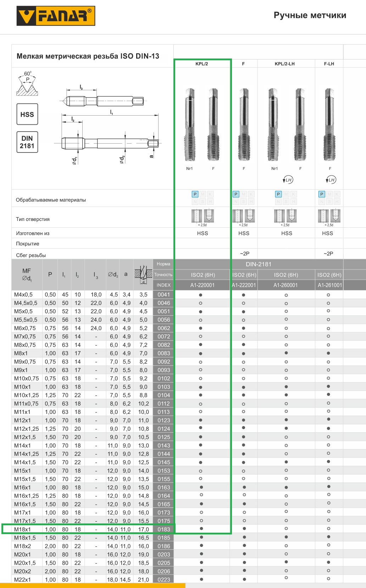Click the F tap image under KPL/2-LH

300,125
